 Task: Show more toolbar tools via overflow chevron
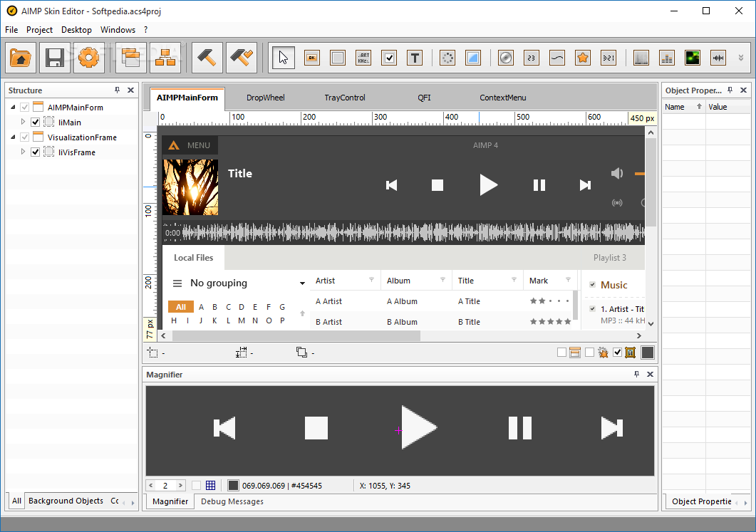(741, 58)
